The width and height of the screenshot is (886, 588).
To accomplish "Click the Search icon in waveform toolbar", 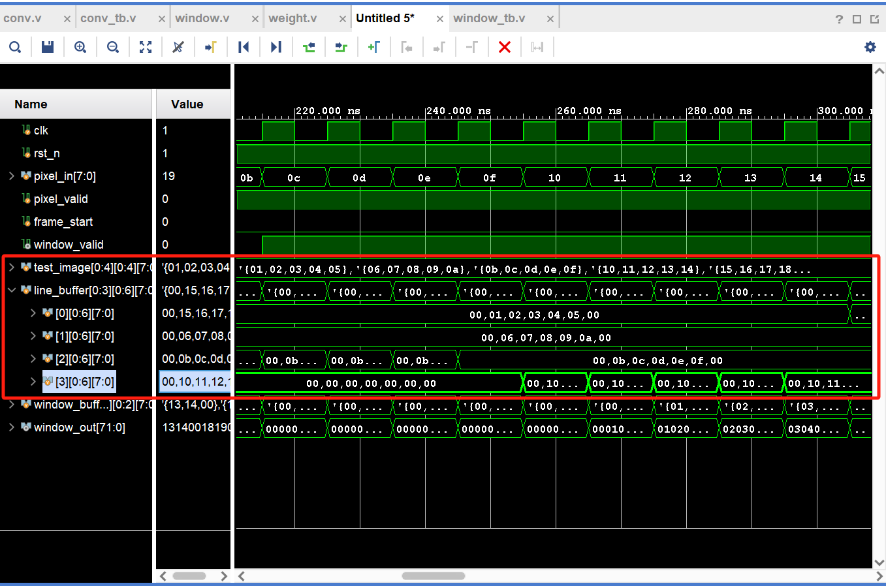I will click(x=15, y=47).
